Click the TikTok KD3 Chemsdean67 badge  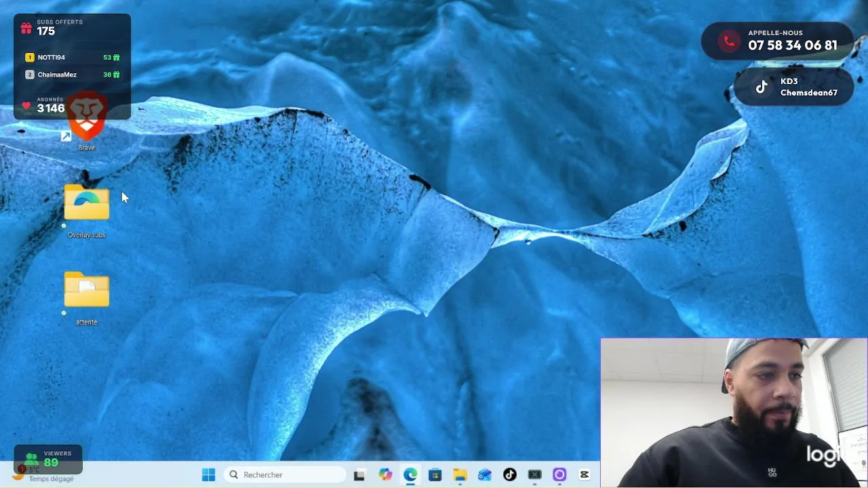point(794,87)
